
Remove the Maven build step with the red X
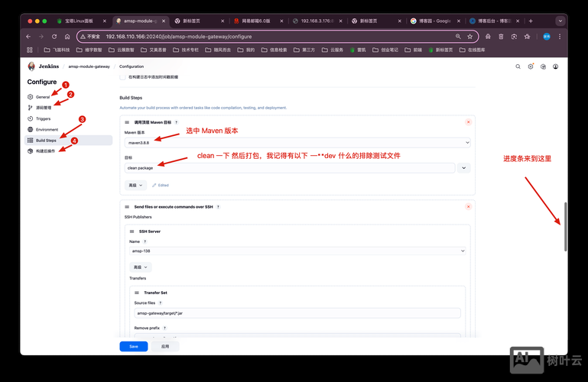click(x=468, y=121)
